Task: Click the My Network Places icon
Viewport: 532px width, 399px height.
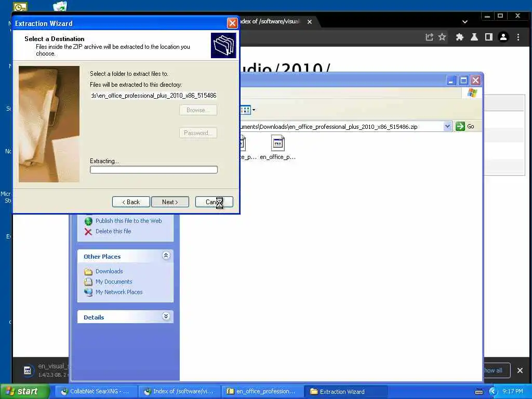Action: click(x=88, y=292)
